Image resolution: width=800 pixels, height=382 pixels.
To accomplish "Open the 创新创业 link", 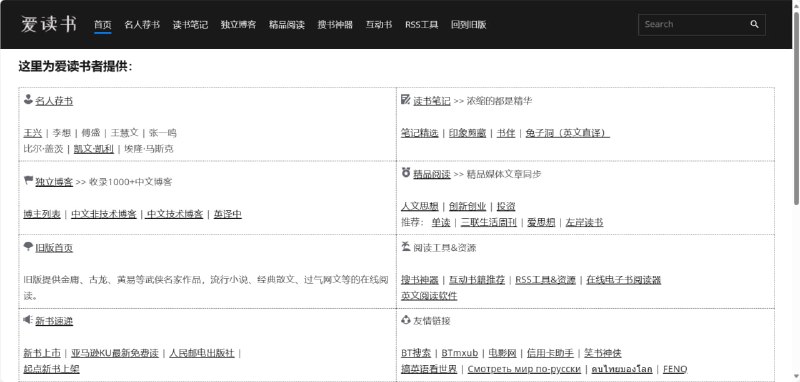I will pos(467,207).
